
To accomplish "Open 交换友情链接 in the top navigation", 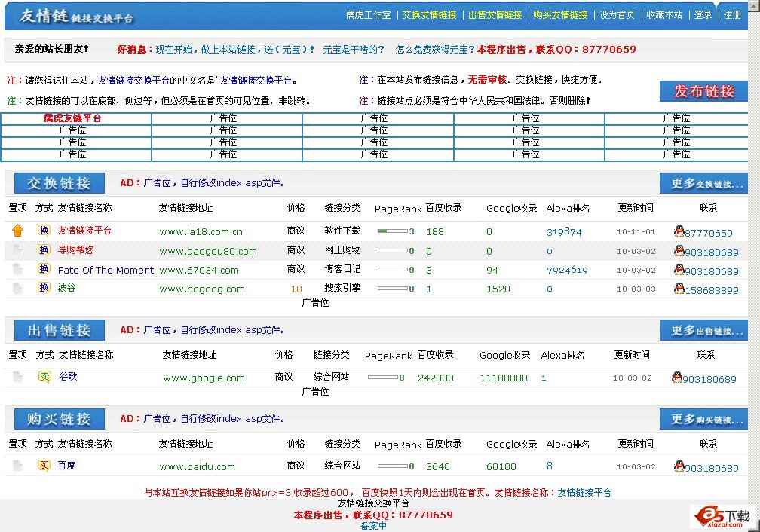I will pos(429,15).
